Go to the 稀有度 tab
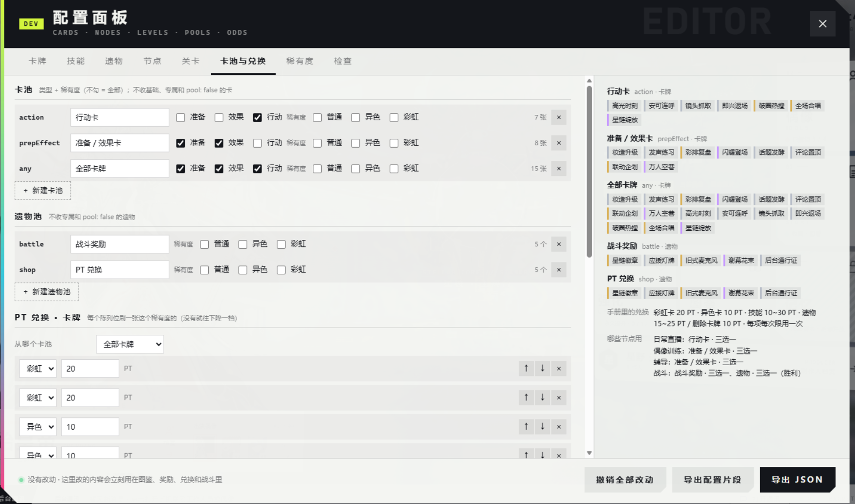Viewport: 855px width, 504px height. pos(300,61)
